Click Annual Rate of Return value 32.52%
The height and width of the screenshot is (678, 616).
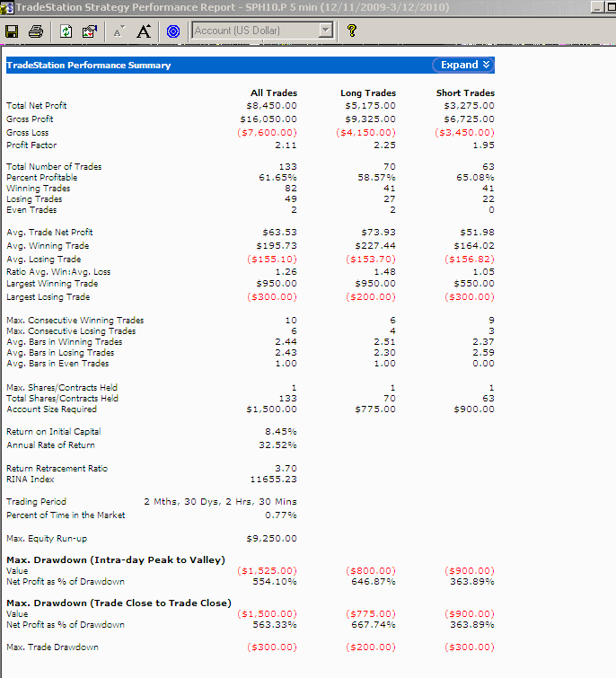[x=277, y=445]
